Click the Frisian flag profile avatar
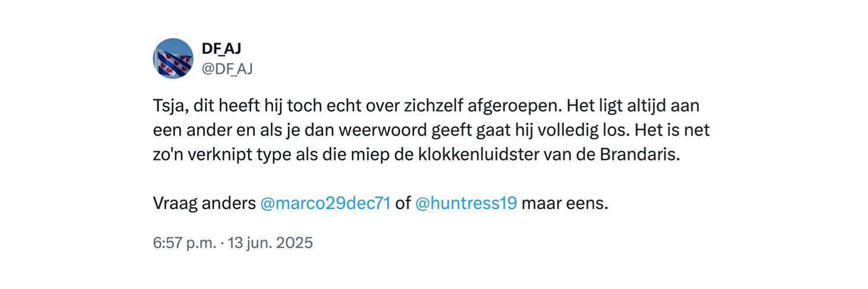 coord(173,58)
